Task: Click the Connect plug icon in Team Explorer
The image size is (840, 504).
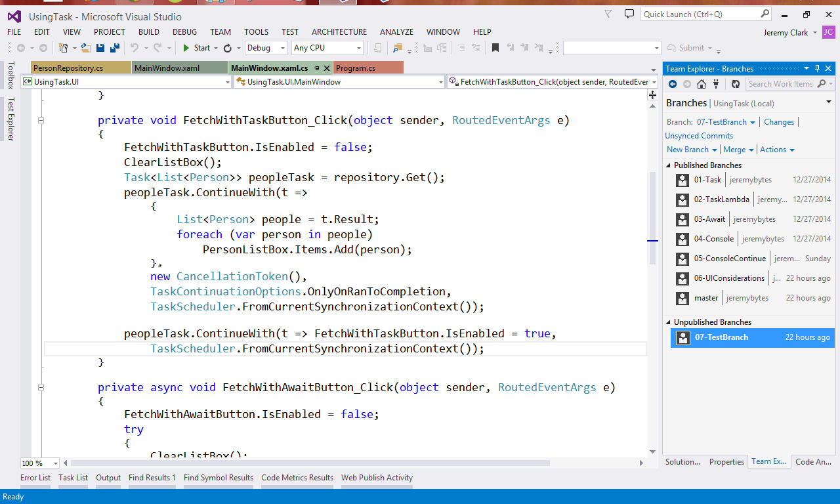Action: pyautogui.click(x=715, y=83)
